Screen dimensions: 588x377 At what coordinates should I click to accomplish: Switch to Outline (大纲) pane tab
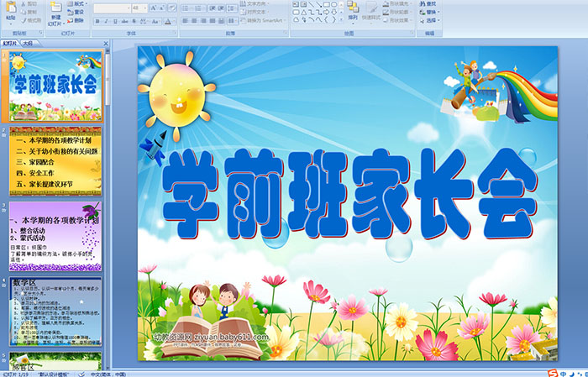click(29, 44)
